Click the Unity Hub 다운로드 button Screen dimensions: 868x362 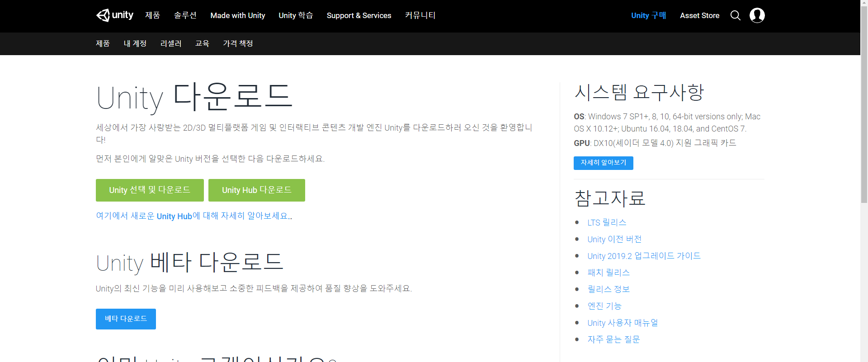tap(257, 190)
